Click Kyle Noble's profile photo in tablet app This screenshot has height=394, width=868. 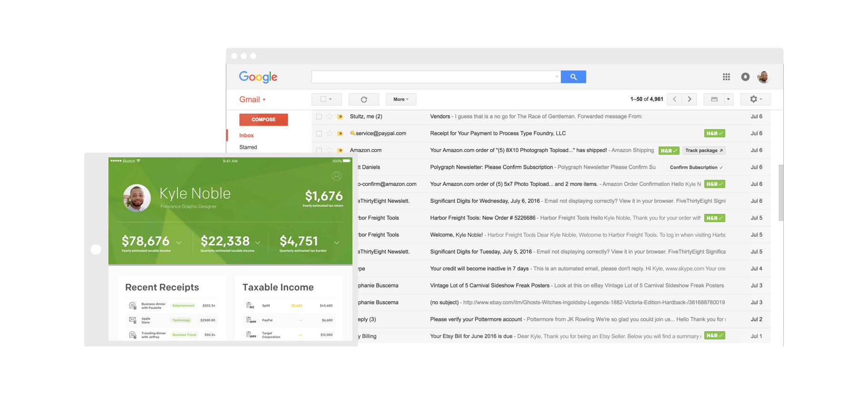(x=137, y=198)
